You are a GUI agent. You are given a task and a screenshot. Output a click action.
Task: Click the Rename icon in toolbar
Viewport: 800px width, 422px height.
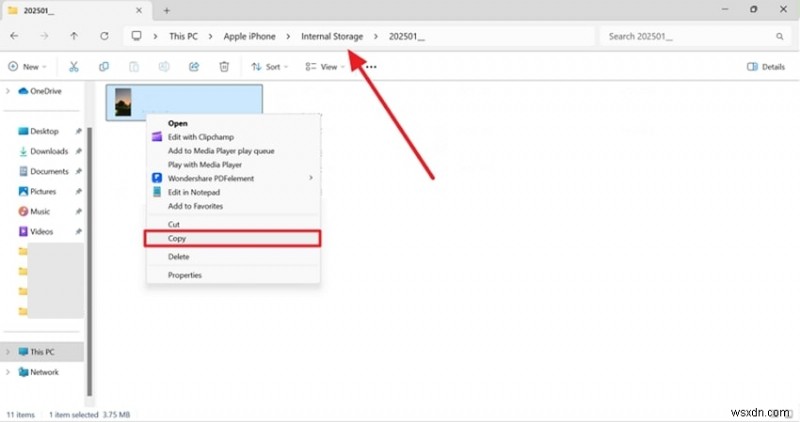click(x=164, y=67)
